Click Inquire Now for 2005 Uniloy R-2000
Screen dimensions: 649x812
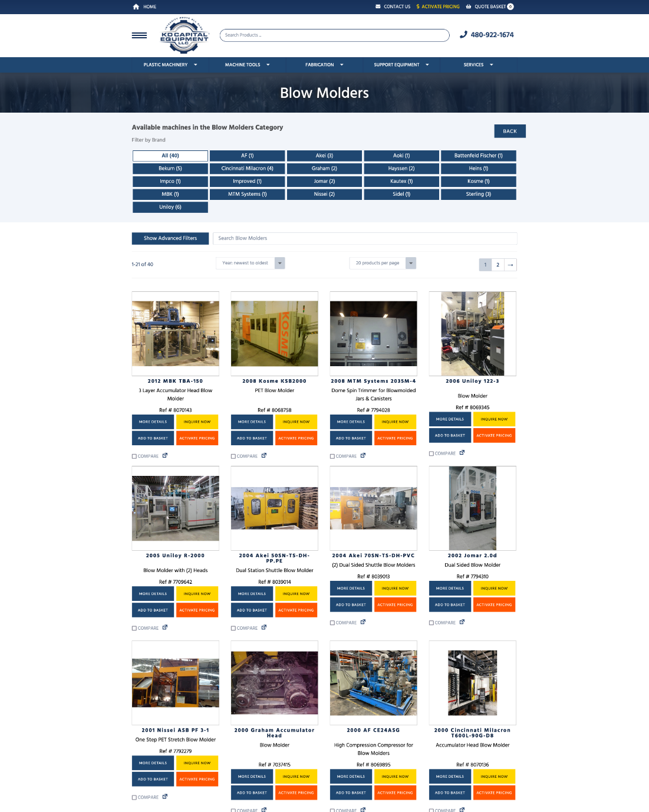point(197,594)
